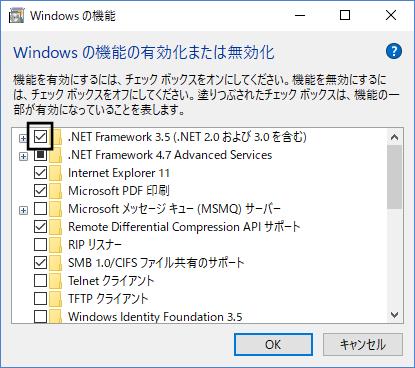Click the Windows Features title bar icon

pos(16,16)
